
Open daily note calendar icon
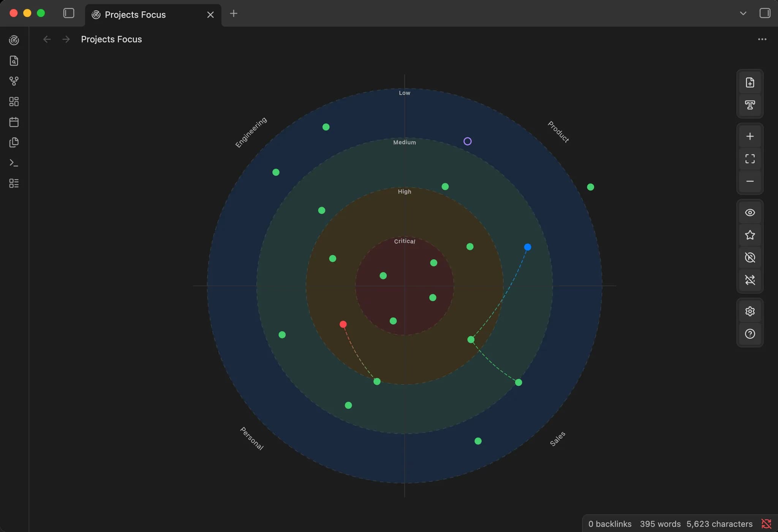point(14,122)
